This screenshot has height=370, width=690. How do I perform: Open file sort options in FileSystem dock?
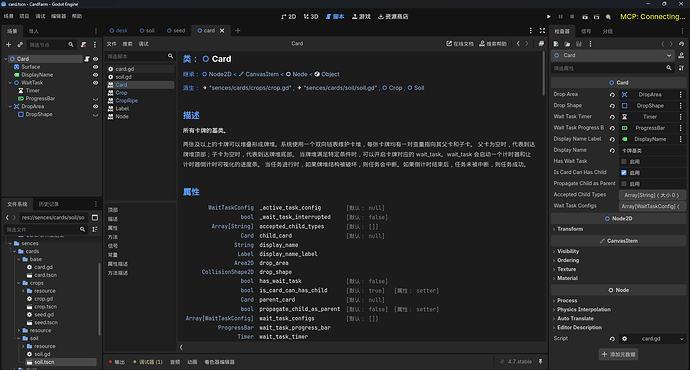click(95, 230)
